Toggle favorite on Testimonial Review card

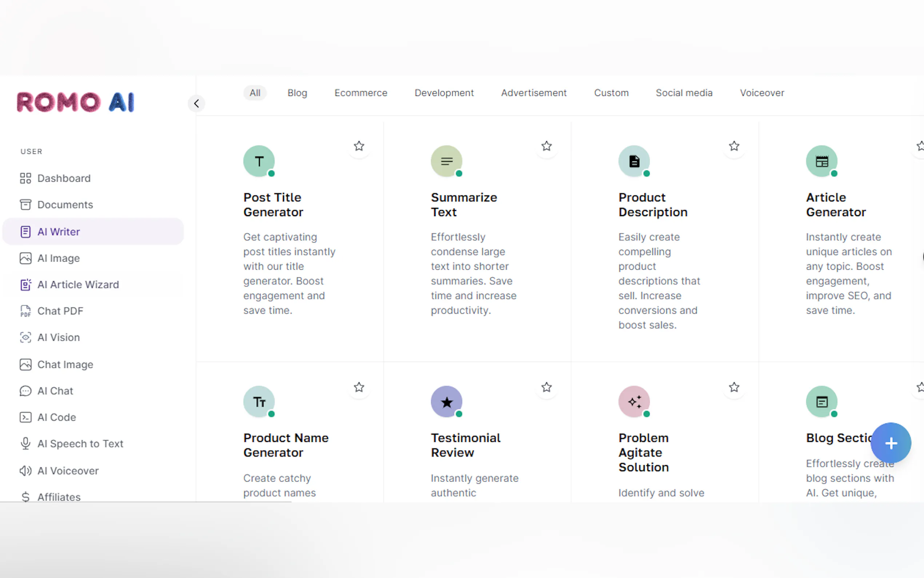click(x=546, y=387)
